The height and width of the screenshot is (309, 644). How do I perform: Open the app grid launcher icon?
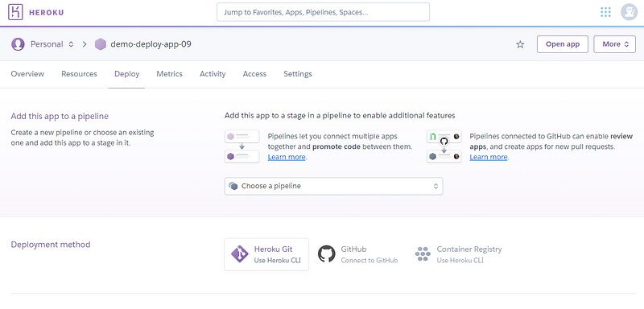[x=605, y=12]
